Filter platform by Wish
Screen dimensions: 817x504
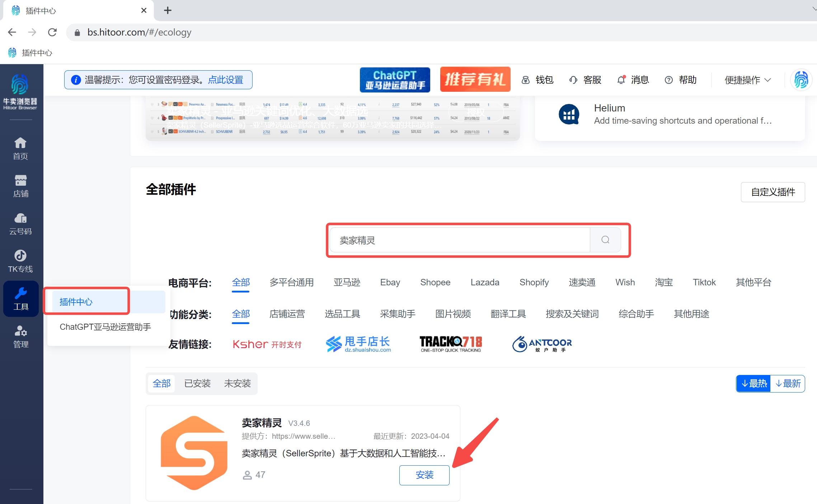pyautogui.click(x=625, y=282)
